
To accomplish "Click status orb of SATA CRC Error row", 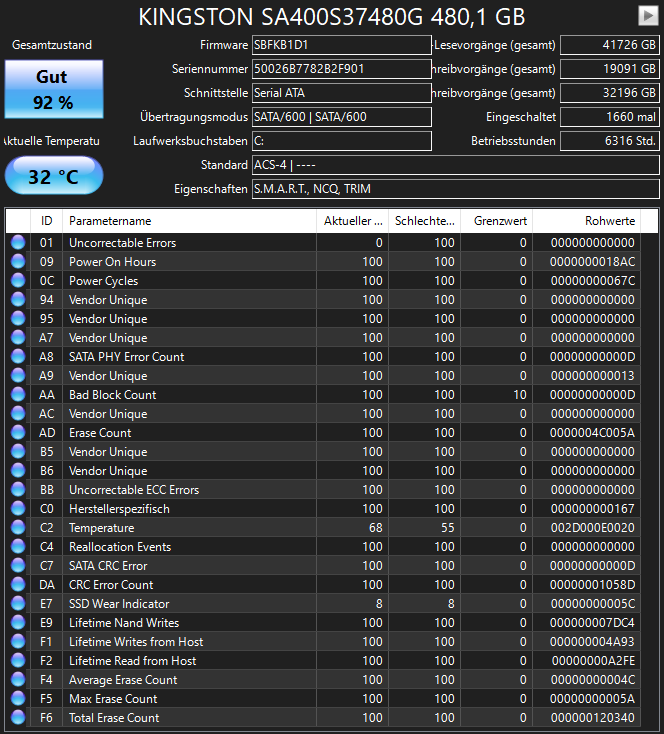I will [x=18, y=565].
